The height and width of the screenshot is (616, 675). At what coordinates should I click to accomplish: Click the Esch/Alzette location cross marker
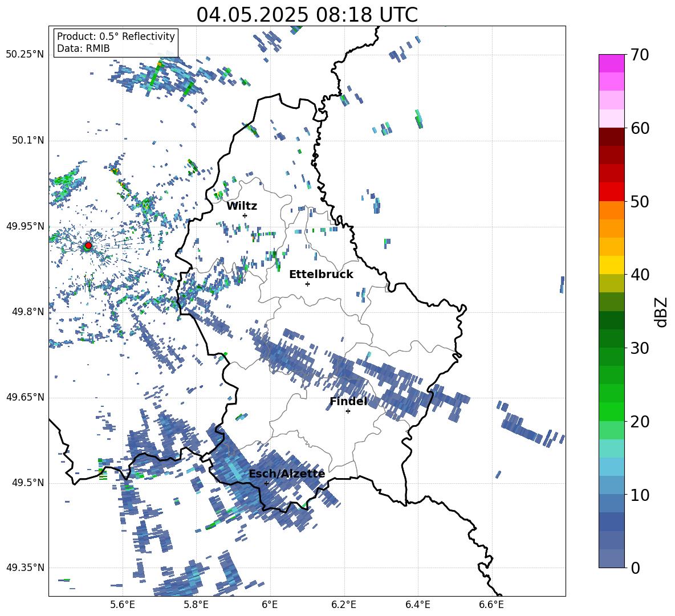pyautogui.click(x=266, y=483)
